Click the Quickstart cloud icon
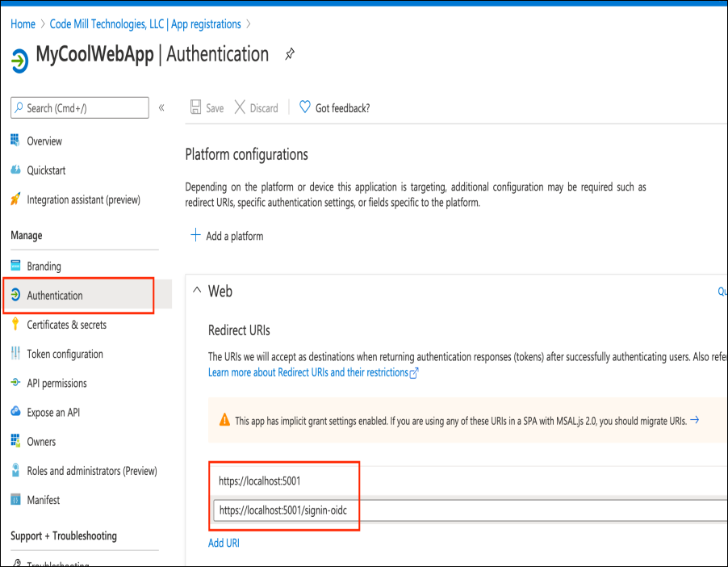Screen dimensions: 728x567 [15, 170]
